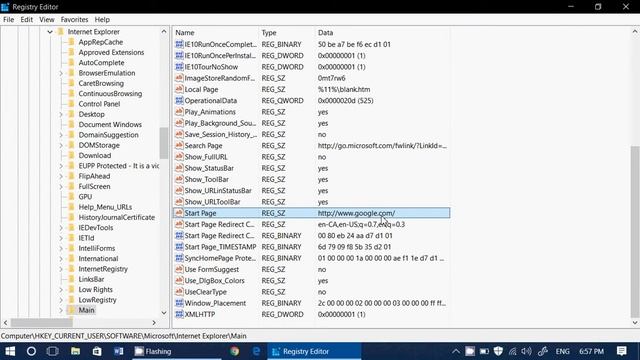
Task: Click the Main folder icon in tree
Action: [x=71, y=310]
